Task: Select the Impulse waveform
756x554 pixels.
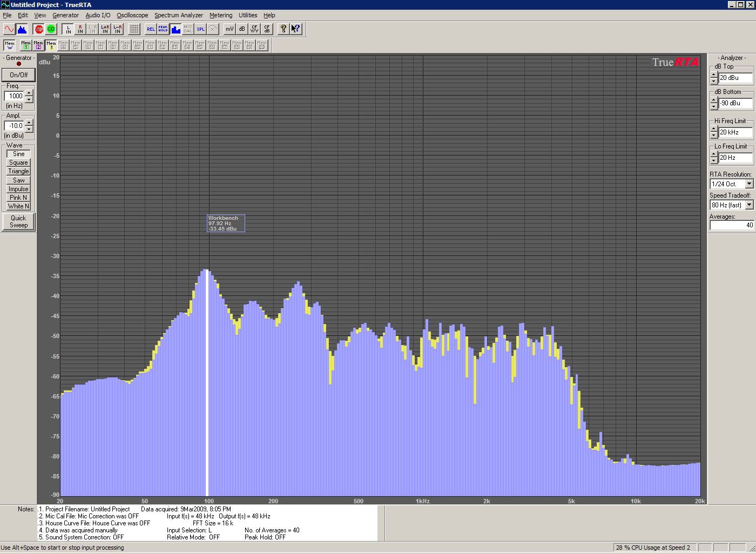Action: (x=18, y=189)
